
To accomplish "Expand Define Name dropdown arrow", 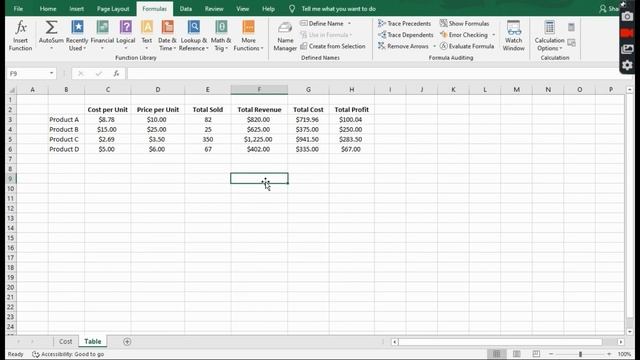I will point(349,24).
